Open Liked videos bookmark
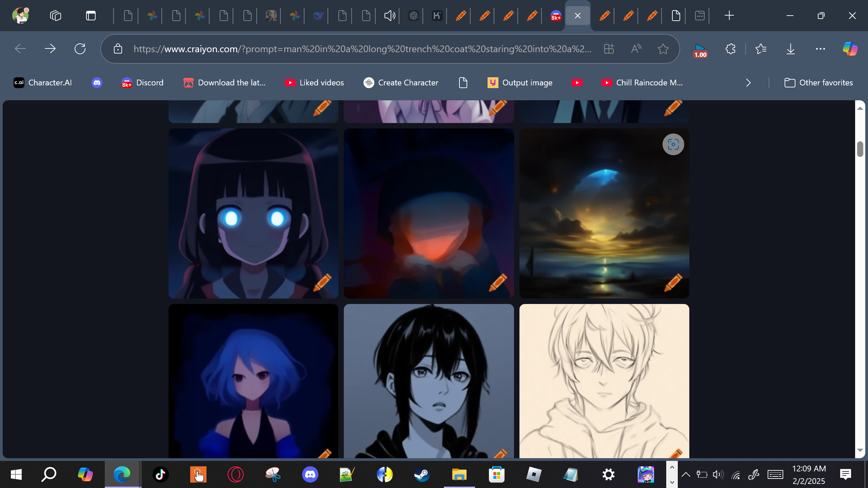The image size is (868, 488). 314,83
